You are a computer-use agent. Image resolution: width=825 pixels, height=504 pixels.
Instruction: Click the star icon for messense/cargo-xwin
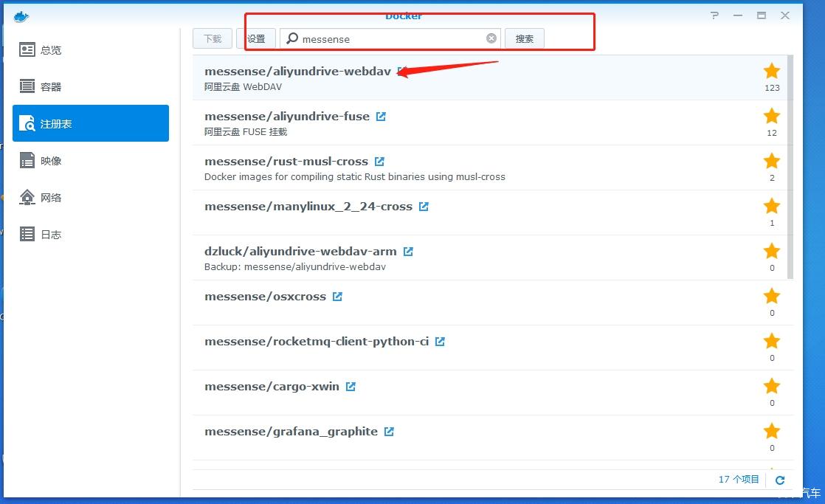(772, 386)
